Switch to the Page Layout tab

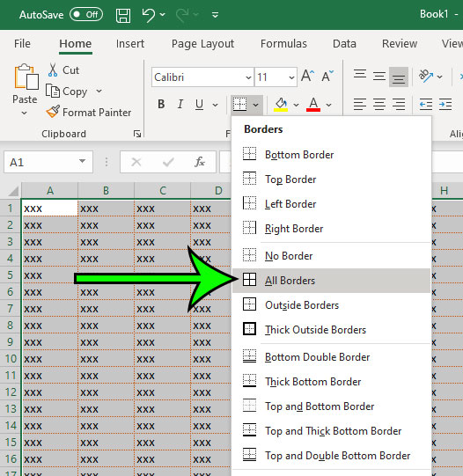click(202, 44)
